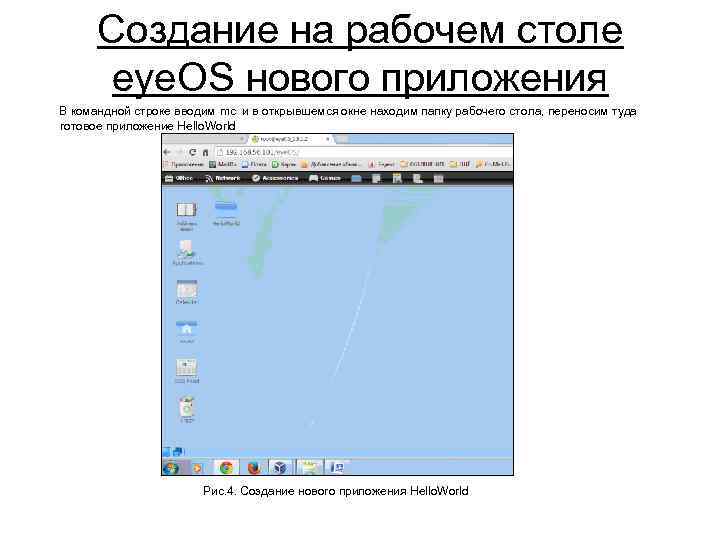This screenshot has width=720, height=540.
Task: Click the Windows Start button
Action: click(x=171, y=468)
